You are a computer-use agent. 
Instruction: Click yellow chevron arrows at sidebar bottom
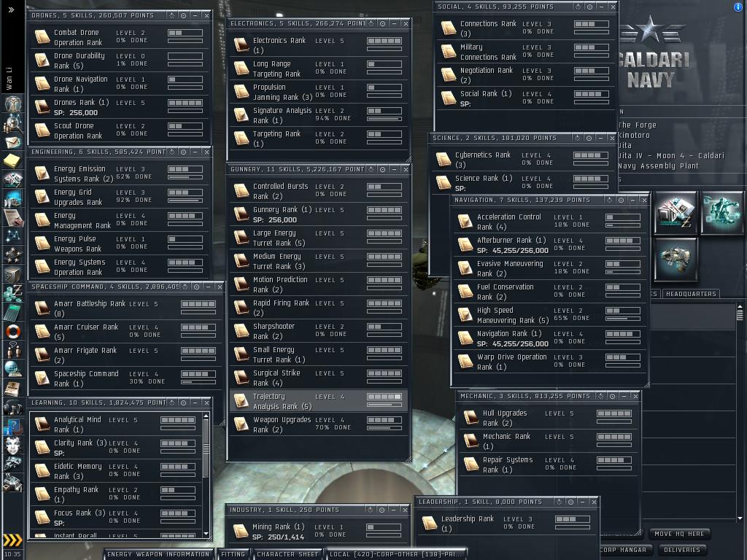tap(12, 540)
